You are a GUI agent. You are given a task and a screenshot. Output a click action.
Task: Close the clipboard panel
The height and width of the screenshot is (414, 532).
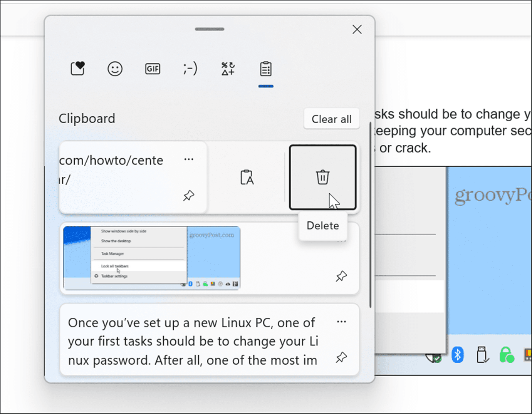(357, 29)
